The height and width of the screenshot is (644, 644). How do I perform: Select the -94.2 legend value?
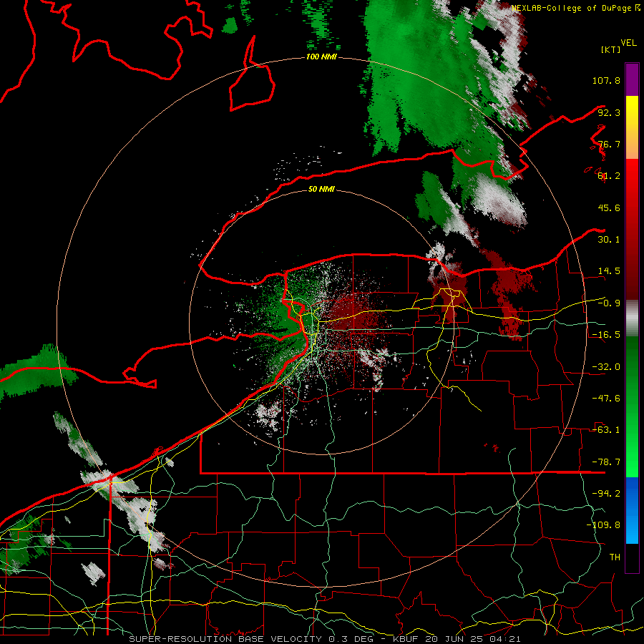coord(606,494)
